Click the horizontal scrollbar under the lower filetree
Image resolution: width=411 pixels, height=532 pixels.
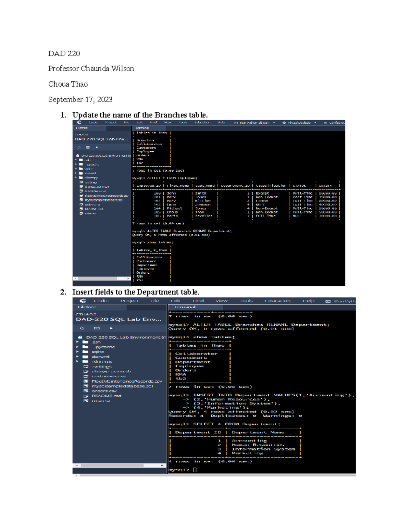pyautogui.click(x=112, y=466)
